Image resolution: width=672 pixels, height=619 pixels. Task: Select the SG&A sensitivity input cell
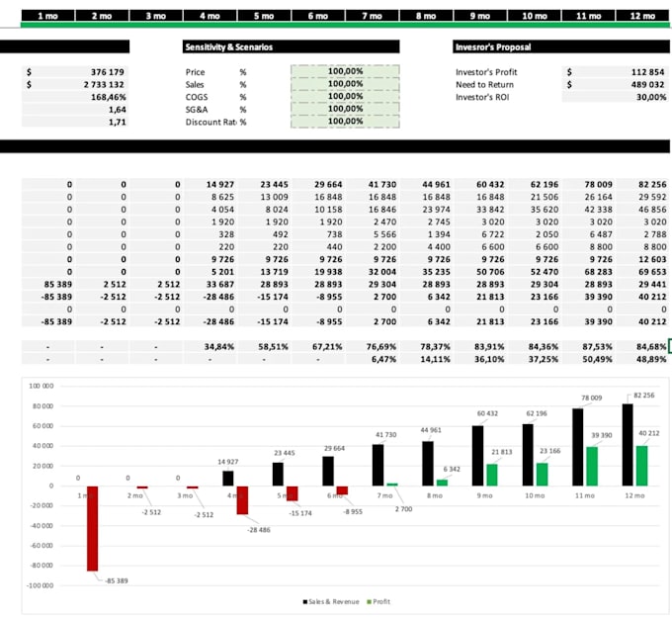(x=345, y=109)
